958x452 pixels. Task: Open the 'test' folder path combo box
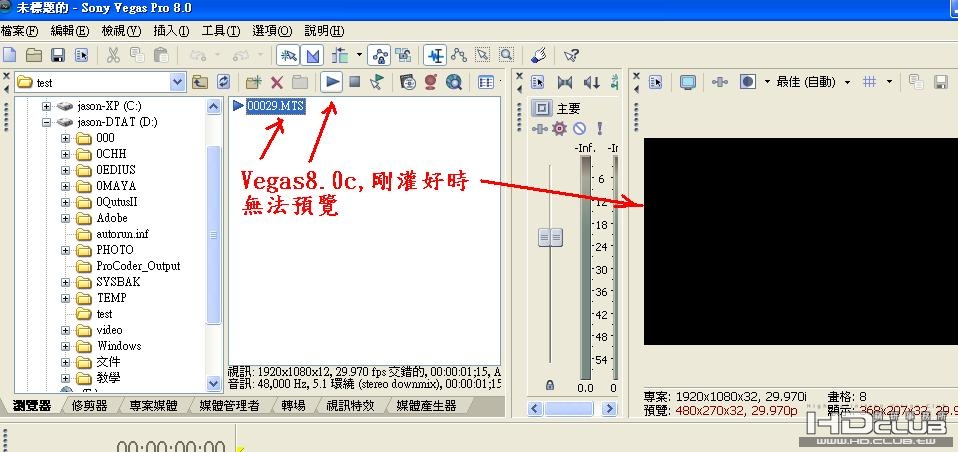pyautogui.click(x=100, y=82)
